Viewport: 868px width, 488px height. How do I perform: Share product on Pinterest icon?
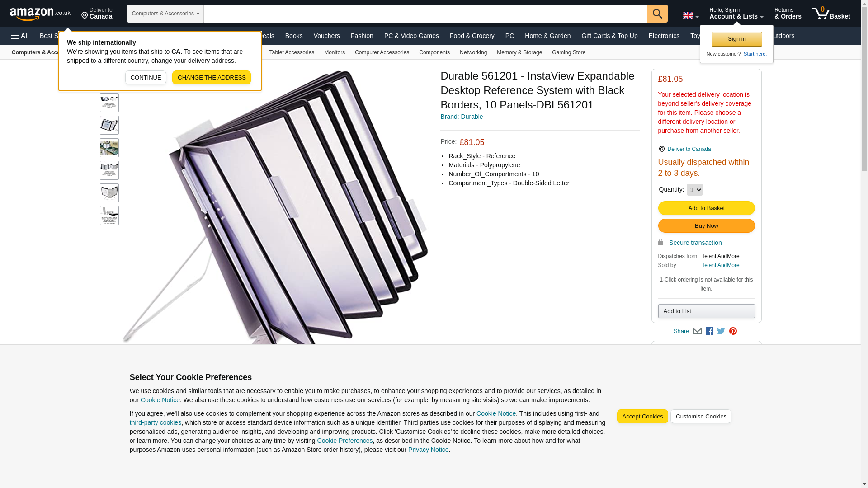click(733, 331)
